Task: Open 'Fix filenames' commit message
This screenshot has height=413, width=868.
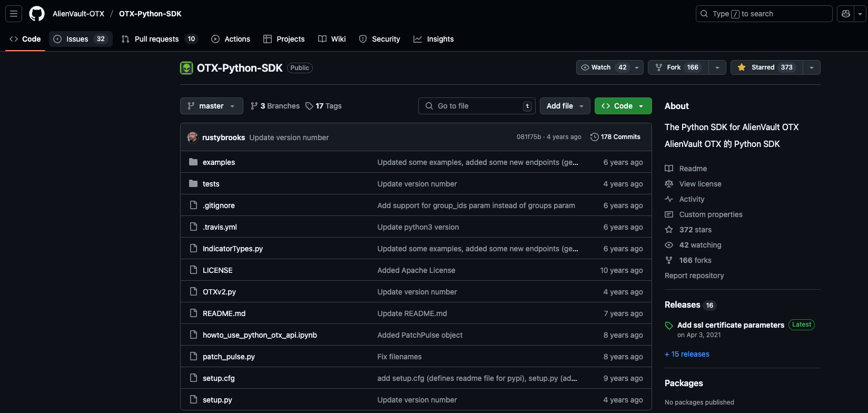Action: point(399,357)
